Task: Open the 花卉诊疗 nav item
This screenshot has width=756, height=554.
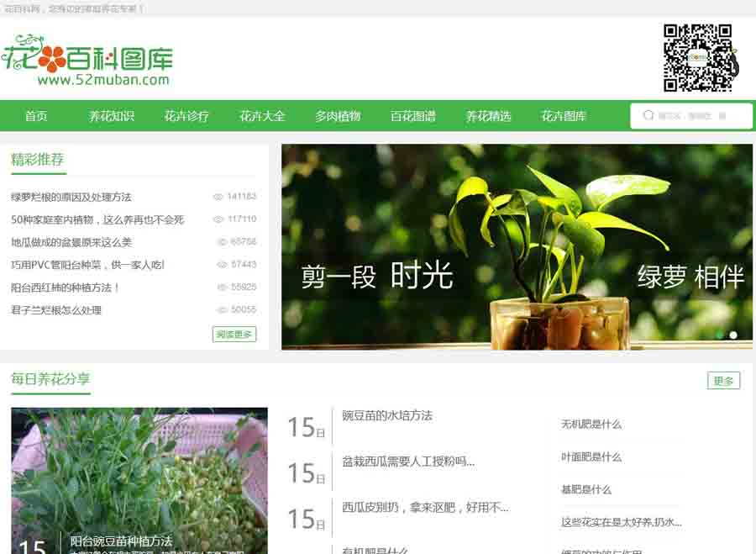Action: (x=186, y=116)
